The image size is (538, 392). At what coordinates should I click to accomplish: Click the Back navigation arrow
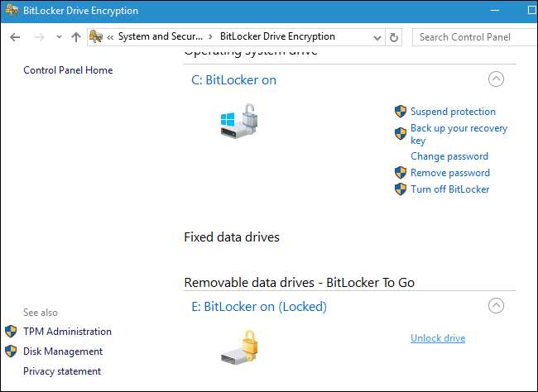click(15, 37)
